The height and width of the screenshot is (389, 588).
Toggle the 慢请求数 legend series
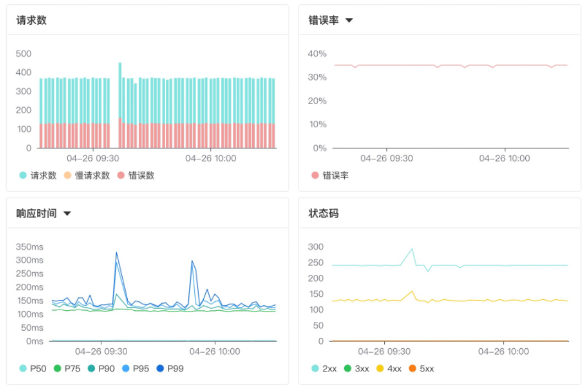click(x=86, y=175)
